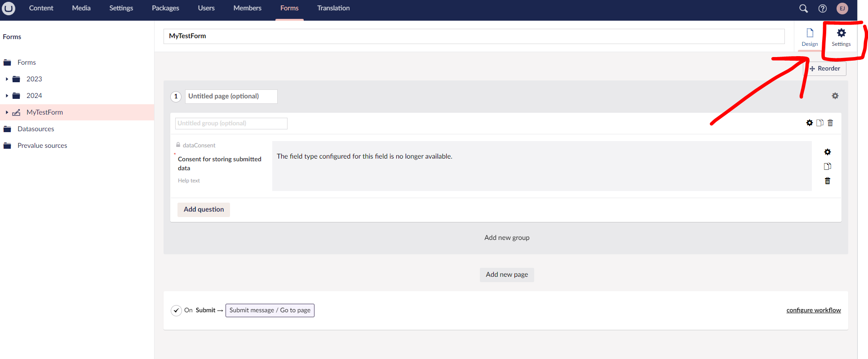
Task: Click the Datasources folder icon
Action: click(x=7, y=129)
